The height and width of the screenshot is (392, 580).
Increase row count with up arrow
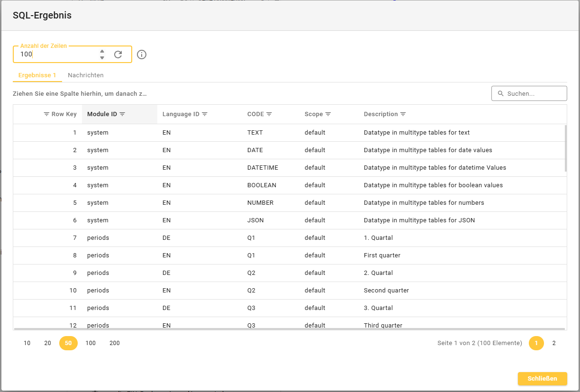pos(102,51)
